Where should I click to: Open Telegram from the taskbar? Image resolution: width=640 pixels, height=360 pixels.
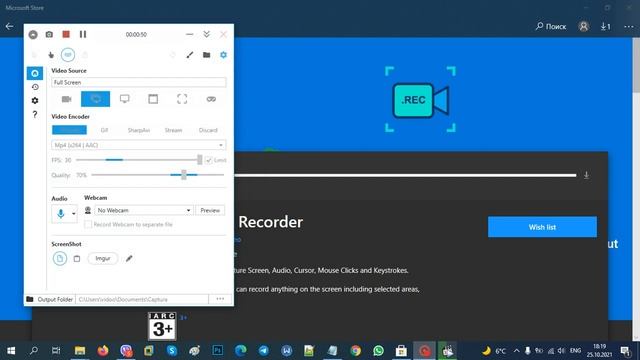coord(264,351)
